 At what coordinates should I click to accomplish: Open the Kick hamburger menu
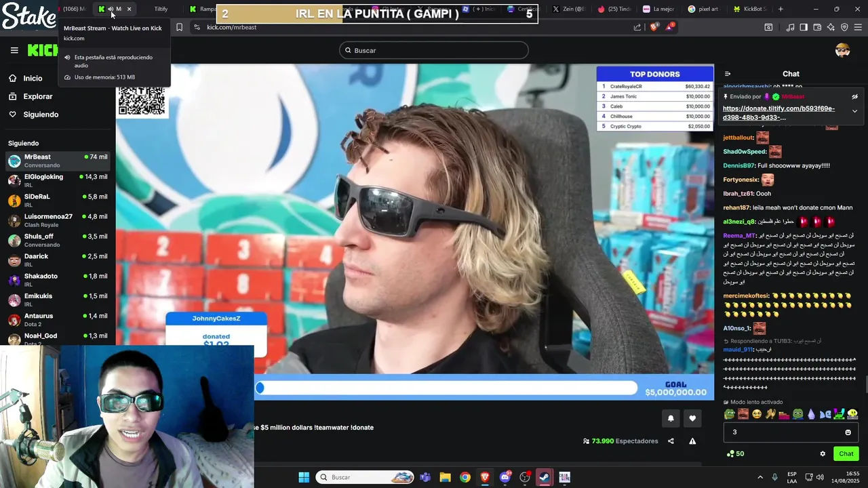coord(14,50)
